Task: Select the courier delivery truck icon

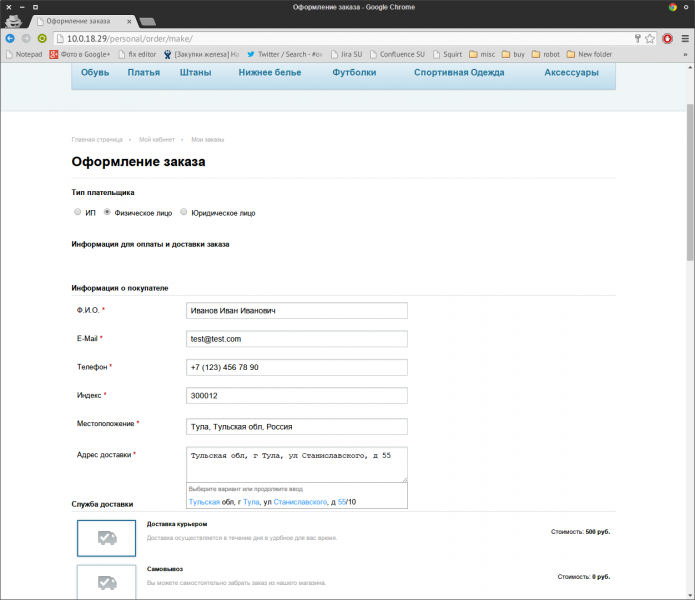Action: (x=106, y=538)
